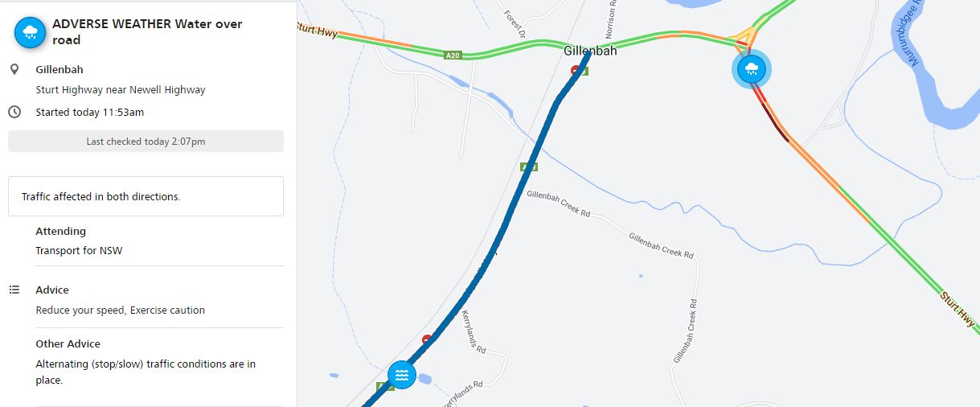
Task: Select the red road closure marker near Gillenbah label
Action: point(576,71)
